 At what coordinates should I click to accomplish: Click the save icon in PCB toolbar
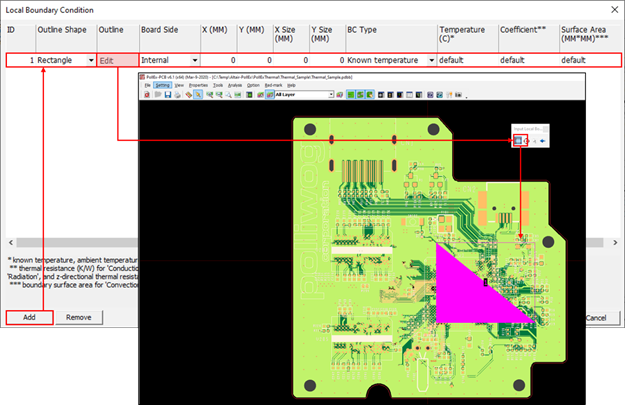coord(167,94)
